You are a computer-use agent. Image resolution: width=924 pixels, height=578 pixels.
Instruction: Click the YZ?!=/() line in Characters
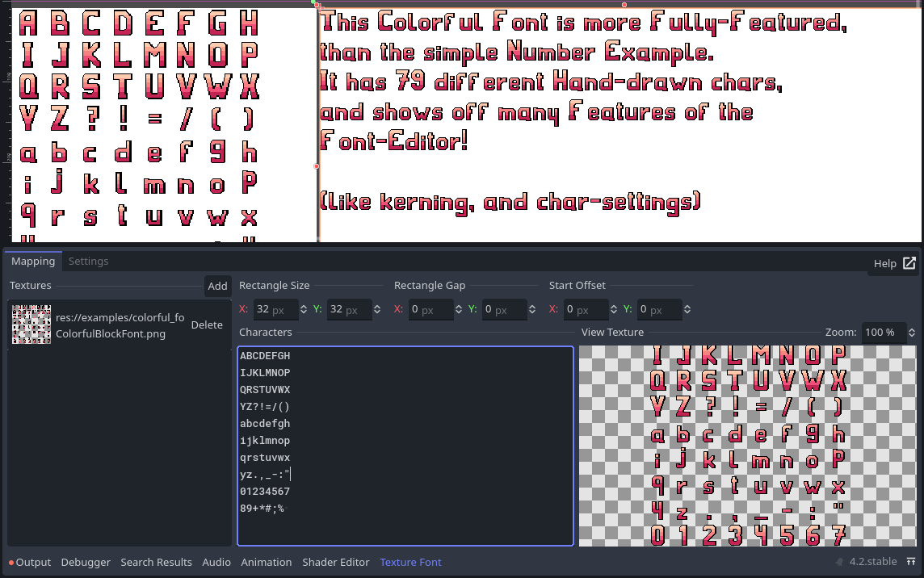265,407
